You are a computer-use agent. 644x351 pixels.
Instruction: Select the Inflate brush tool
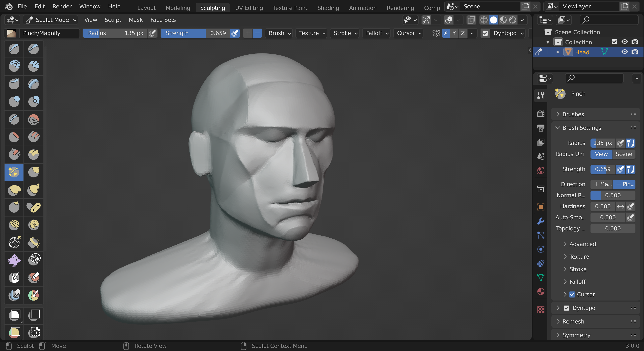pyautogui.click(x=14, y=101)
